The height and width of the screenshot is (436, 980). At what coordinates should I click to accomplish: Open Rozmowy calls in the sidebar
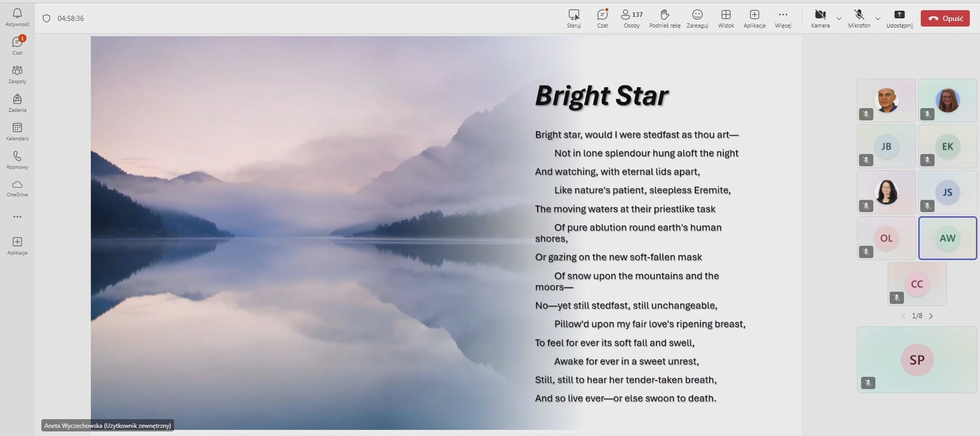coord(17,160)
